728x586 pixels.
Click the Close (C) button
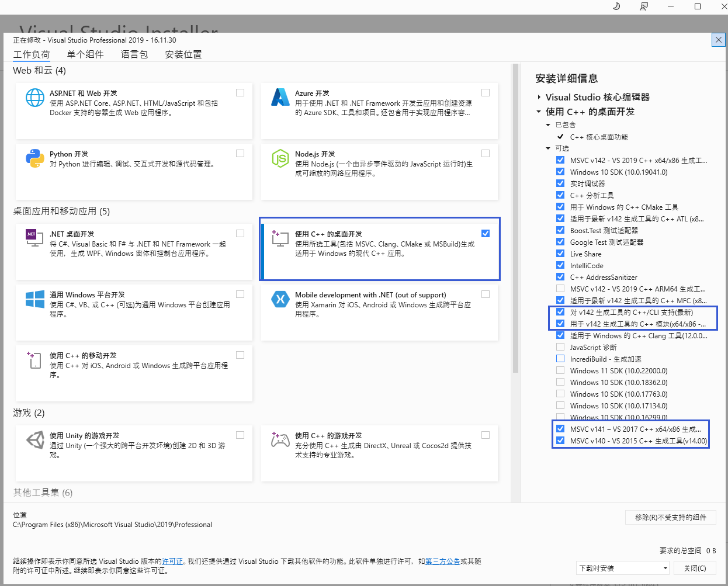tap(695, 568)
